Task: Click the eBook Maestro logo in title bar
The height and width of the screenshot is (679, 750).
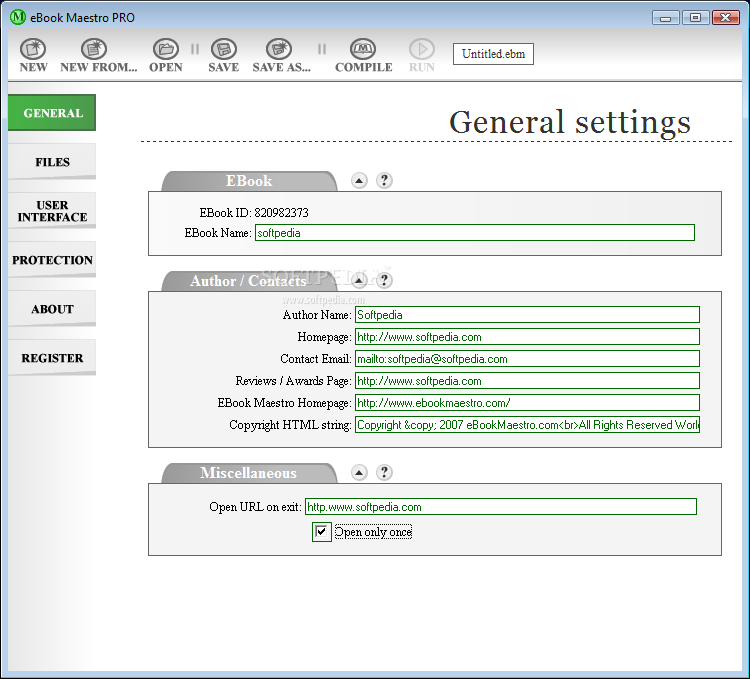Action: 18,17
